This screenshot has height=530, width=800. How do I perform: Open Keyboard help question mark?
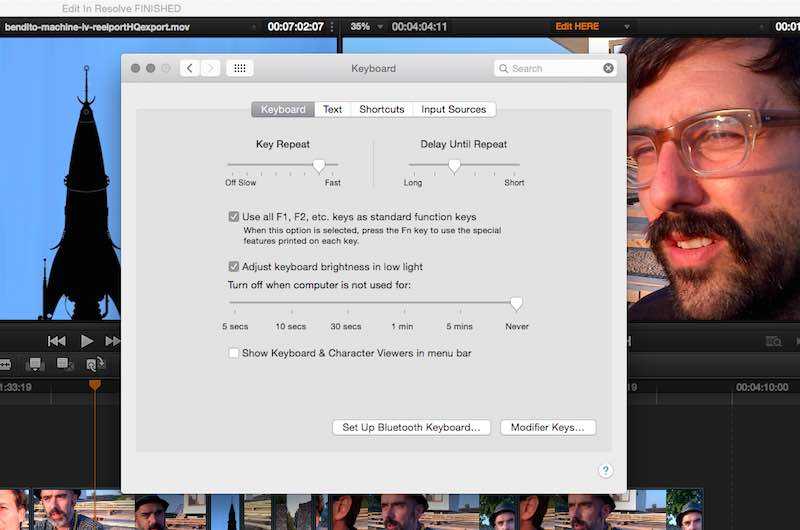point(605,470)
